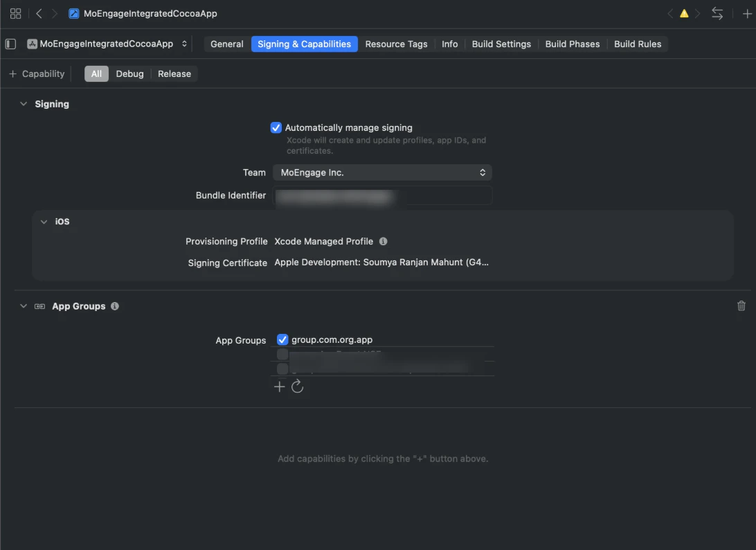756x550 pixels.
Task: Click the App Groups section heading
Action: [79, 306]
